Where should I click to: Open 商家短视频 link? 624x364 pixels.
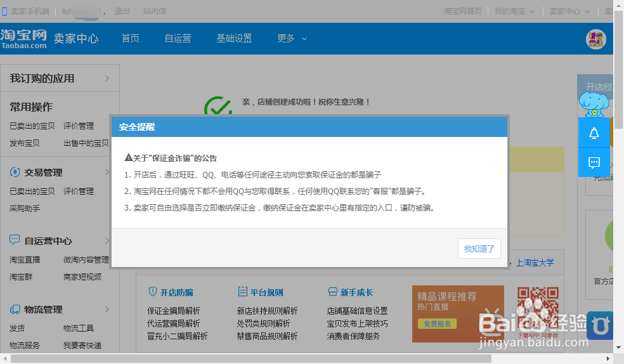pyautogui.click(x=82, y=276)
